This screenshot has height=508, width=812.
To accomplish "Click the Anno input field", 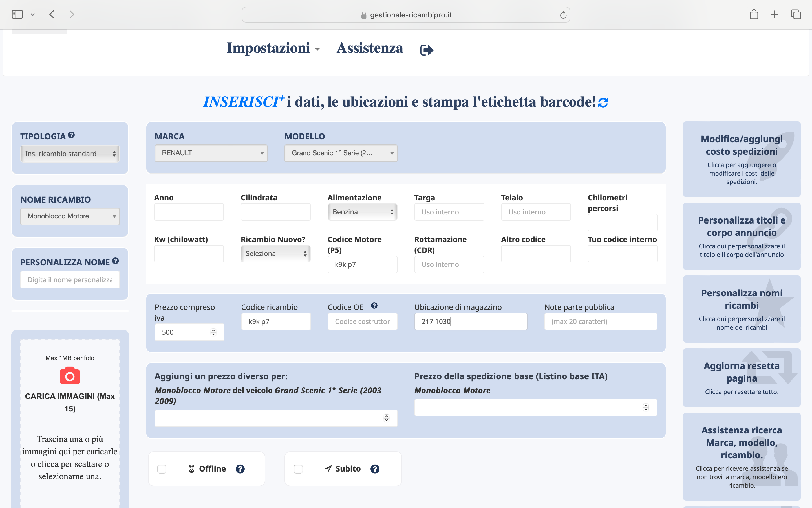I will pyautogui.click(x=189, y=212).
